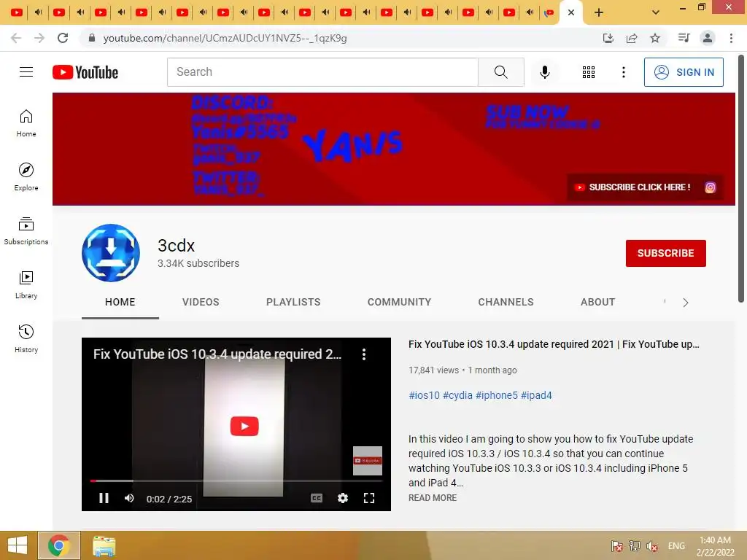Click the red SUBSCRIBE button
This screenshot has width=747, height=560.
coord(665,253)
